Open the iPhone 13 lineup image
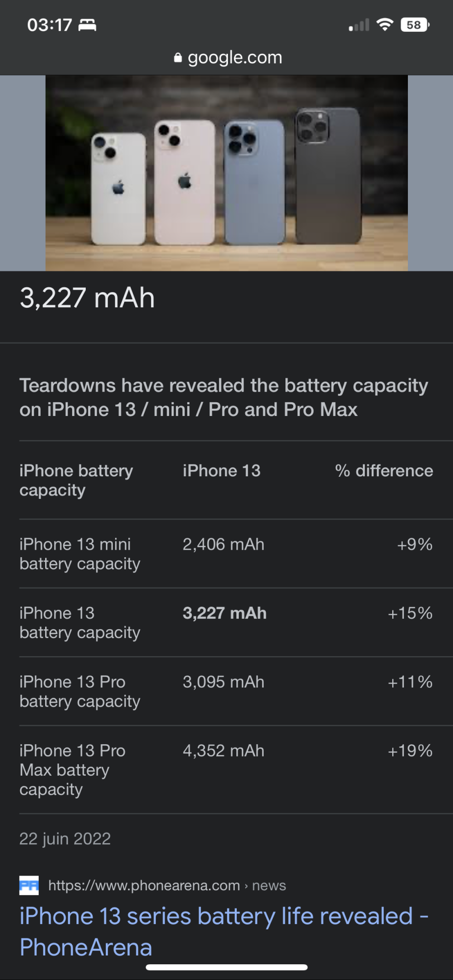This screenshot has width=453, height=980. tap(226, 173)
